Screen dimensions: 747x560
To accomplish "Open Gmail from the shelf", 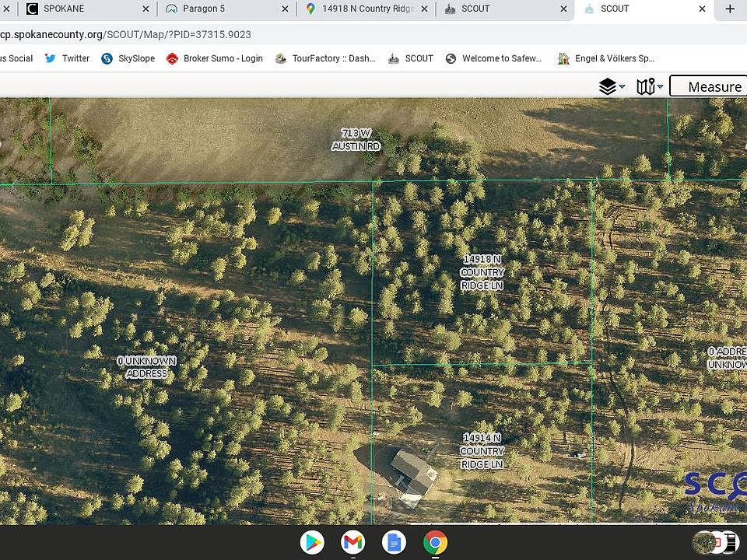I will point(353,542).
